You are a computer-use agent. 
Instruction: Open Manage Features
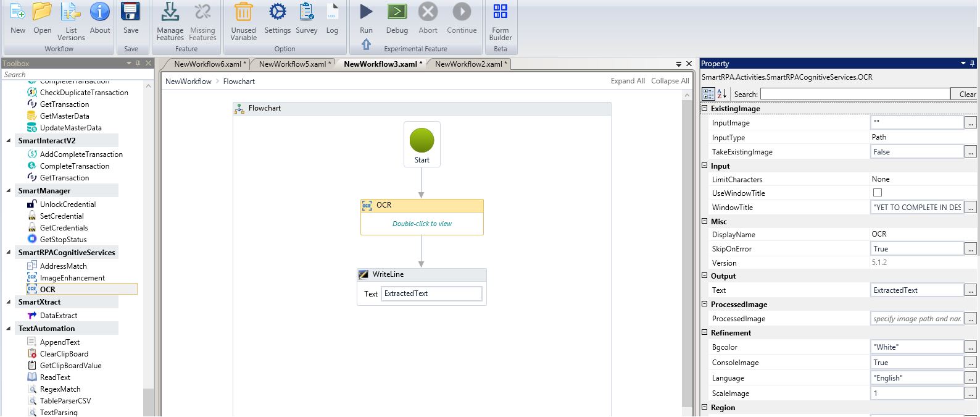170,12
